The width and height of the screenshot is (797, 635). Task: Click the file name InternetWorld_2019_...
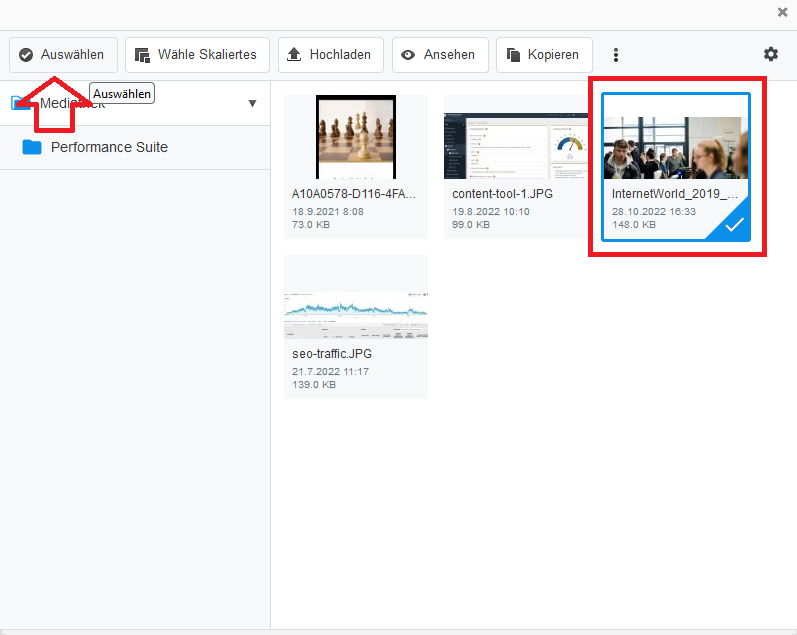[675, 194]
